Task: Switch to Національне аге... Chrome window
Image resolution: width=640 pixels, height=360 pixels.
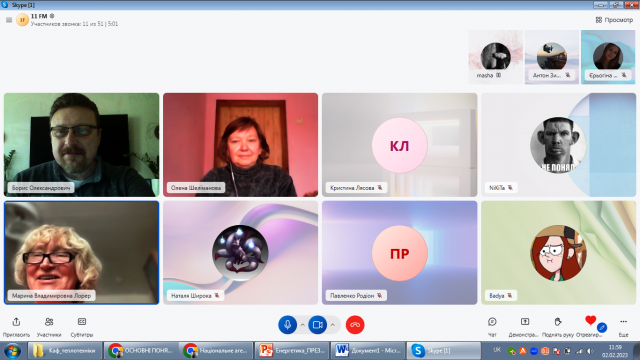Action: [216, 351]
